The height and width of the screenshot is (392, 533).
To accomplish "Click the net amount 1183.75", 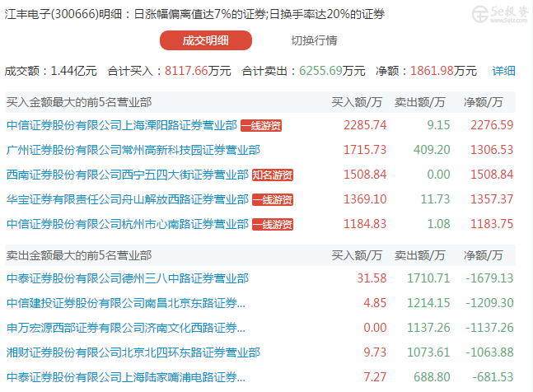I will pos(492,224).
